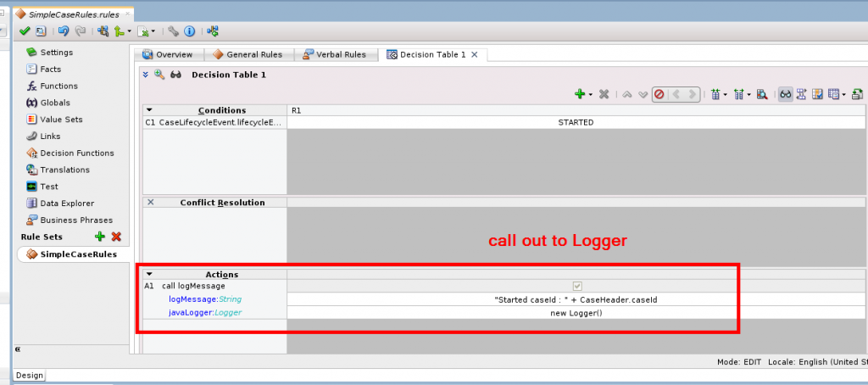Close the Decision Table 1 tab
Image resolution: width=868 pixels, height=385 pixels.
[x=475, y=54]
